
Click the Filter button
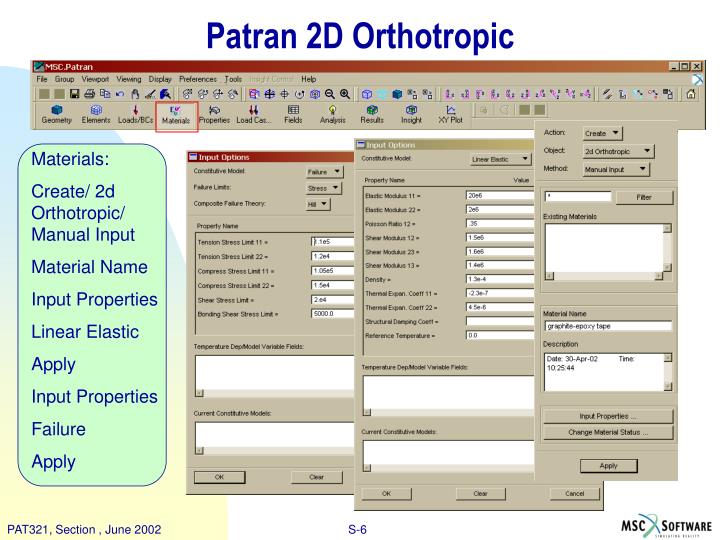pos(644,197)
